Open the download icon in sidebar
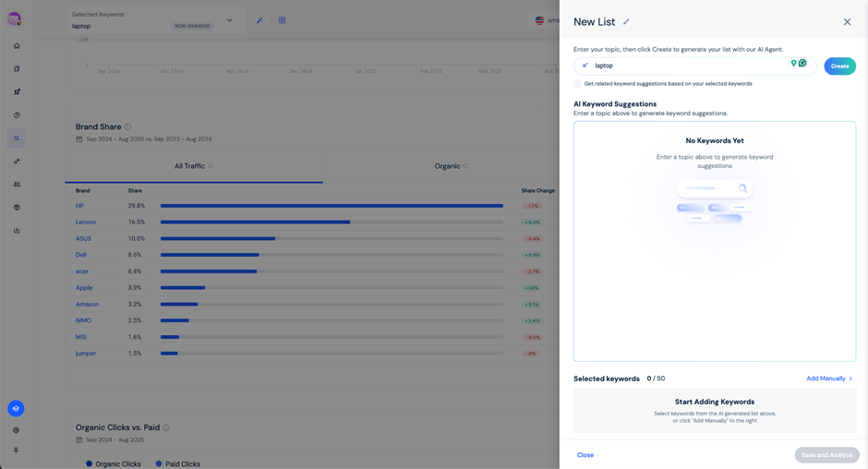868x469 pixels. coord(17,231)
